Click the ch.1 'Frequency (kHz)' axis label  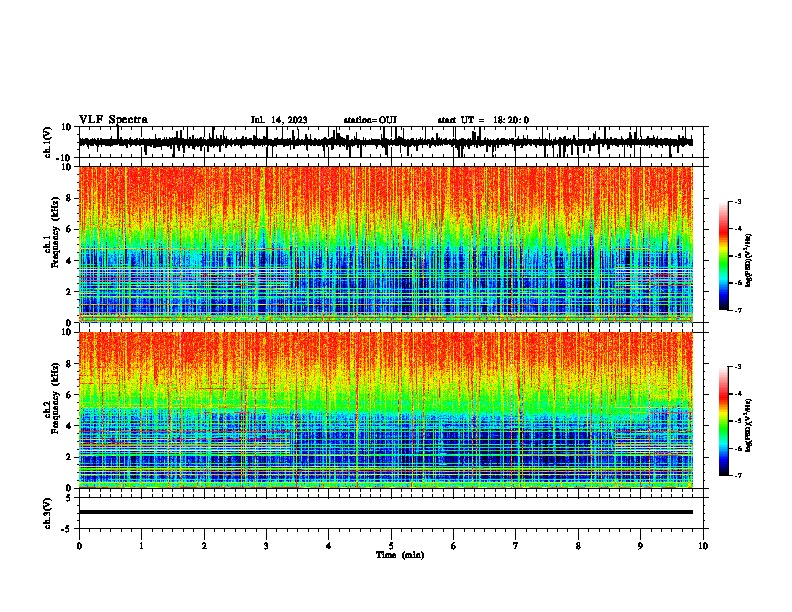pos(55,233)
